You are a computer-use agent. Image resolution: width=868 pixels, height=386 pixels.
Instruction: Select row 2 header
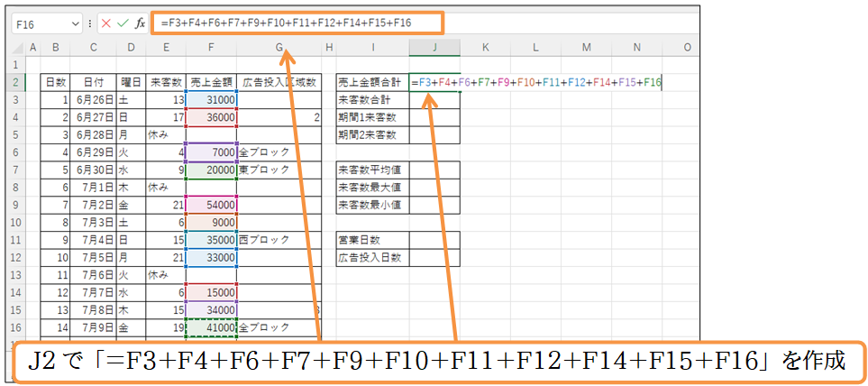click(x=15, y=82)
